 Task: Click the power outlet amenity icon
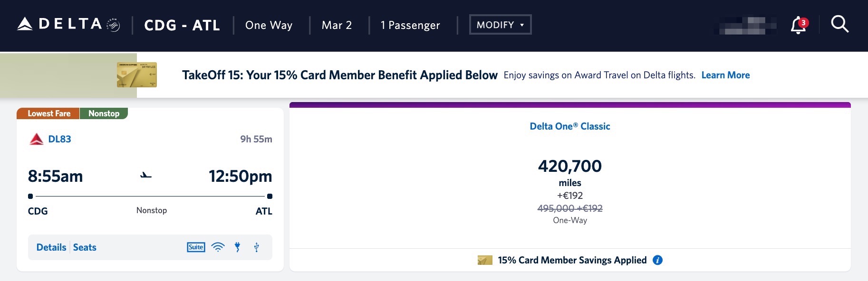coord(237,247)
